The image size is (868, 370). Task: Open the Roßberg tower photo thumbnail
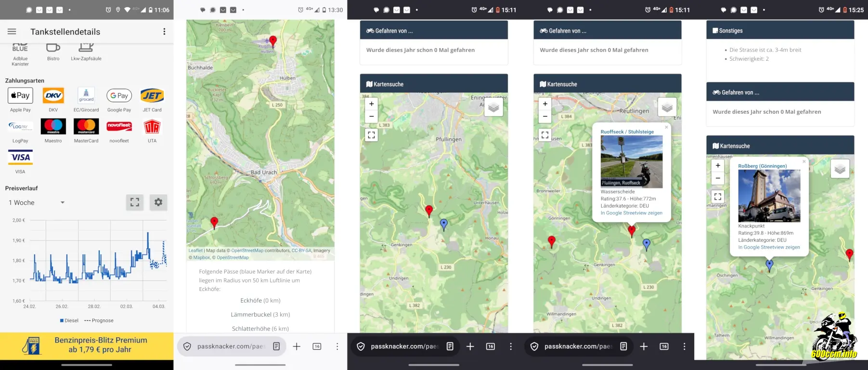(769, 196)
